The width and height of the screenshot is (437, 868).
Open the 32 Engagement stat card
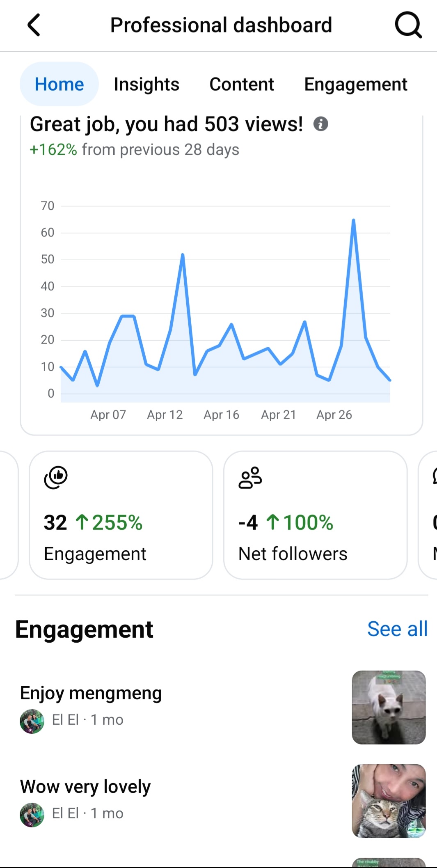(121, 515)
